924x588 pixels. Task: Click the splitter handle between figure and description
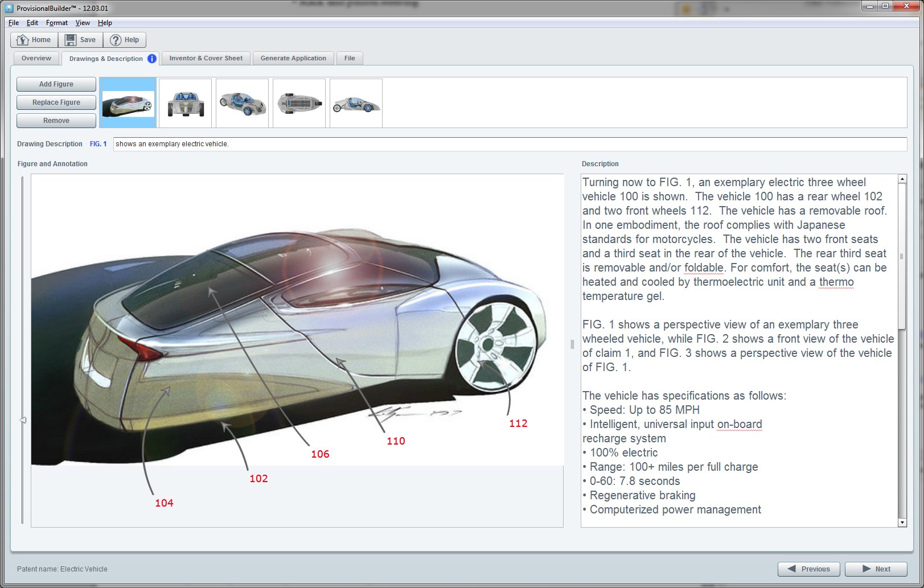click(572, 344)
